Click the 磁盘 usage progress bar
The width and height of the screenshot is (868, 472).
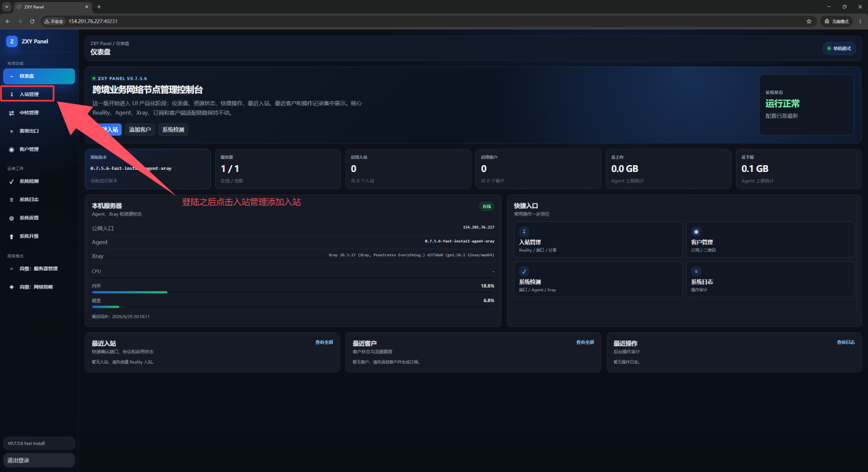pyautogui.click(x=293, y=307)
